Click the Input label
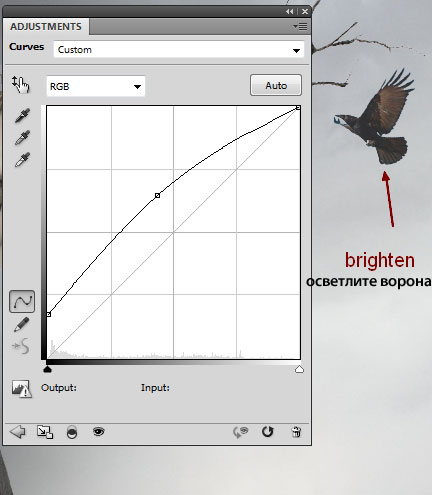 tap(155, 388)
